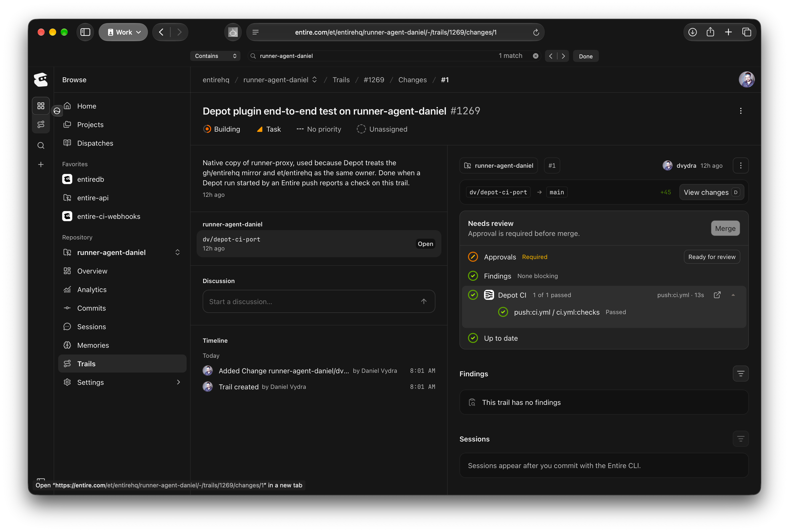Open change card three-dot menu
This screenshot has height=532, width=789.
(x=741, y=165)
